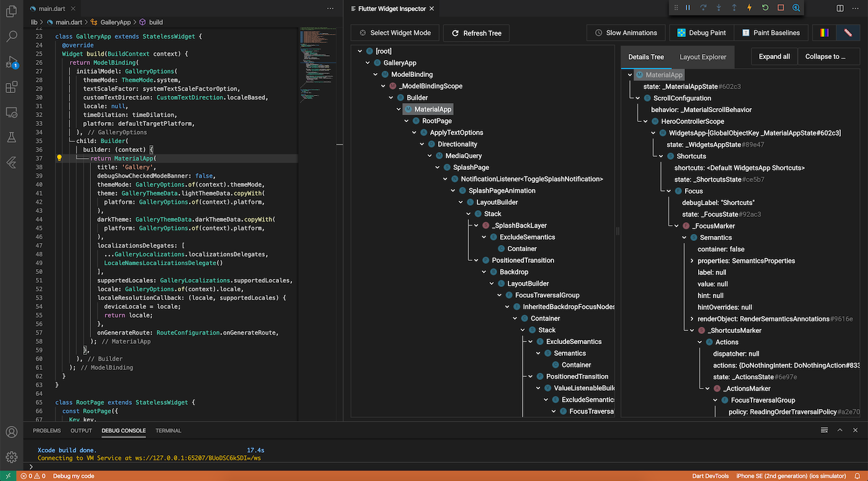868x481 pixels.
Task: Stop debugging with the red square icon
Action: 780,8
